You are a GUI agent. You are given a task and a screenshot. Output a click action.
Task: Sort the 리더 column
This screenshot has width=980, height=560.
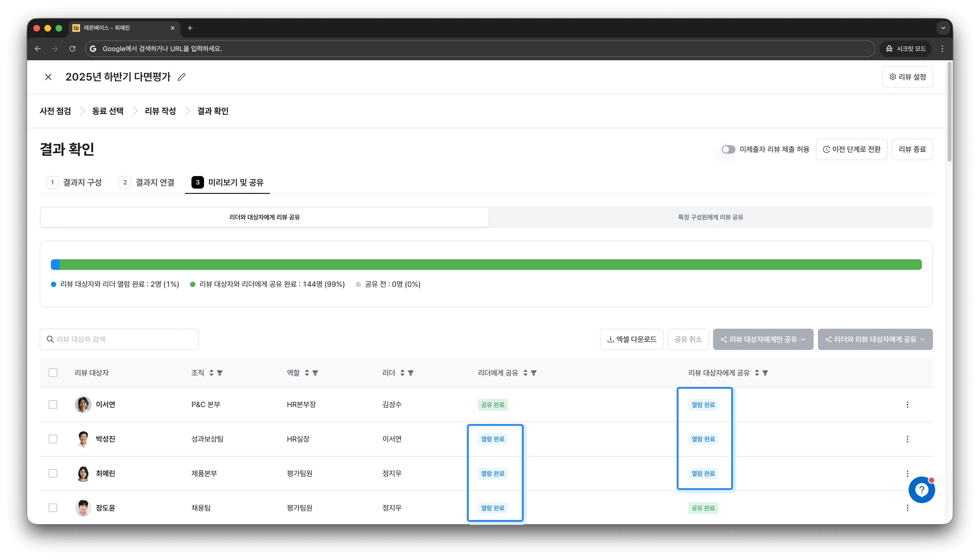click(402, 373)
